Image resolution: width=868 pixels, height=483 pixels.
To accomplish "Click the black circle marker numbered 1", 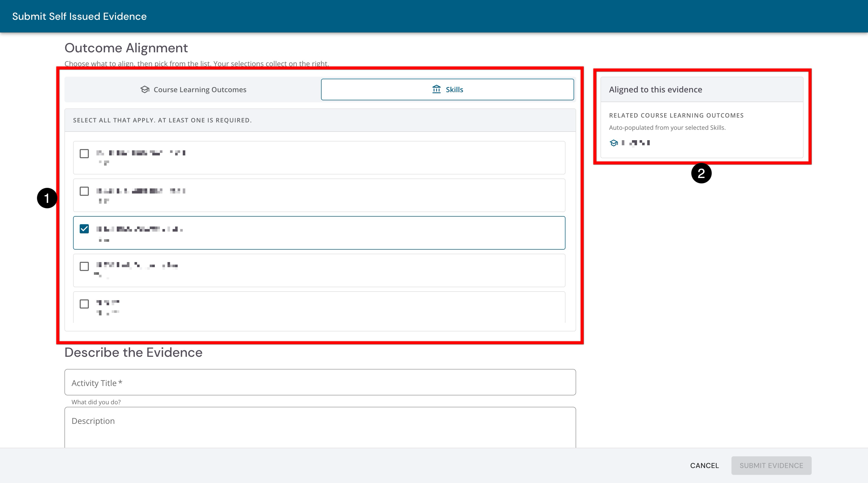I will [47, 198].
